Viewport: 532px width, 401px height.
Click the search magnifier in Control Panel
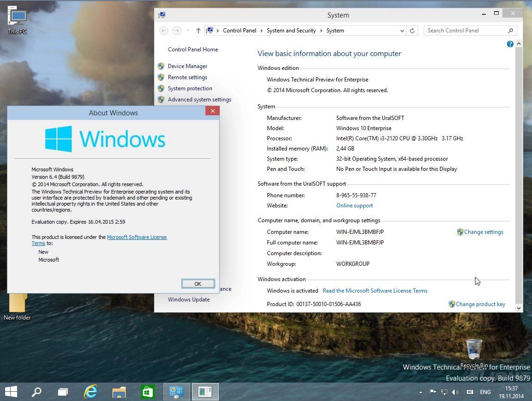(511, 31)
